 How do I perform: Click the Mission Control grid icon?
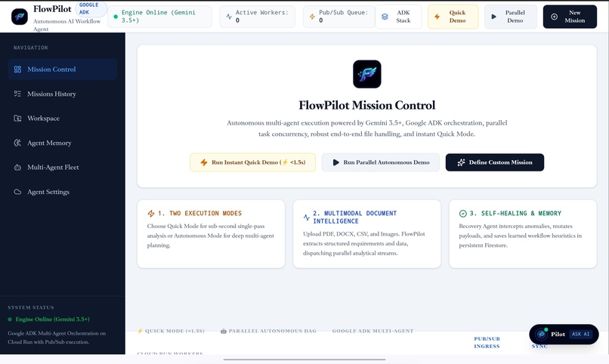tap(17, 69)
